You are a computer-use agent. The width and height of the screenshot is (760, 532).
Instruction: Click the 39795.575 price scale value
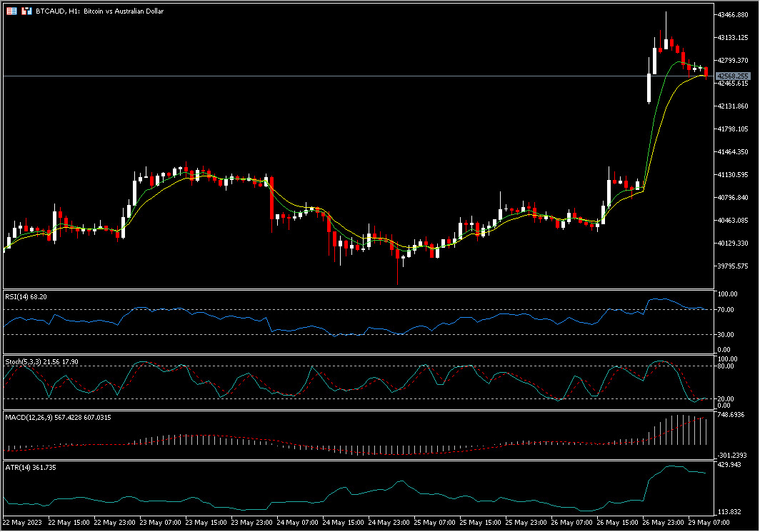pyautogui.click(x=734, y=266)
